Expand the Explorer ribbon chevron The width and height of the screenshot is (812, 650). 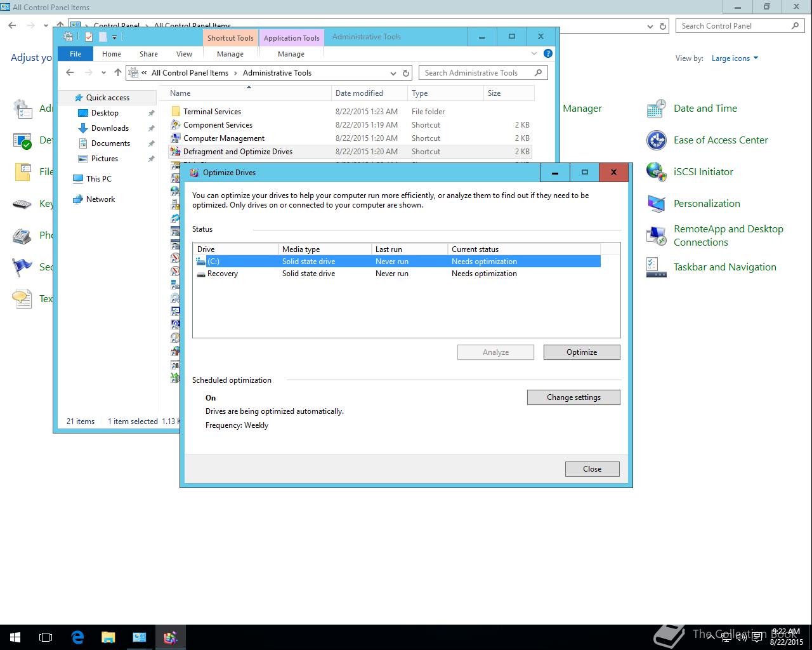534,53
